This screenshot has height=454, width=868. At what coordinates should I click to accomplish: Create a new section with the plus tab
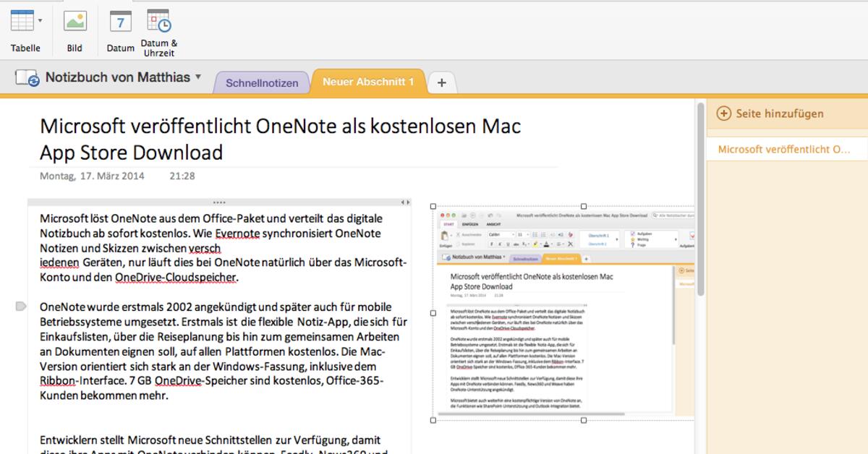(x=441, y=82)
